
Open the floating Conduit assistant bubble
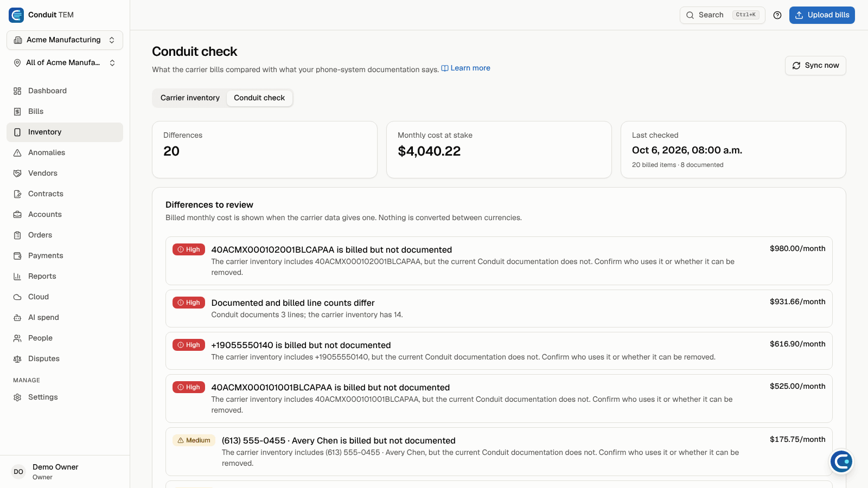click(x=842, y=462)
